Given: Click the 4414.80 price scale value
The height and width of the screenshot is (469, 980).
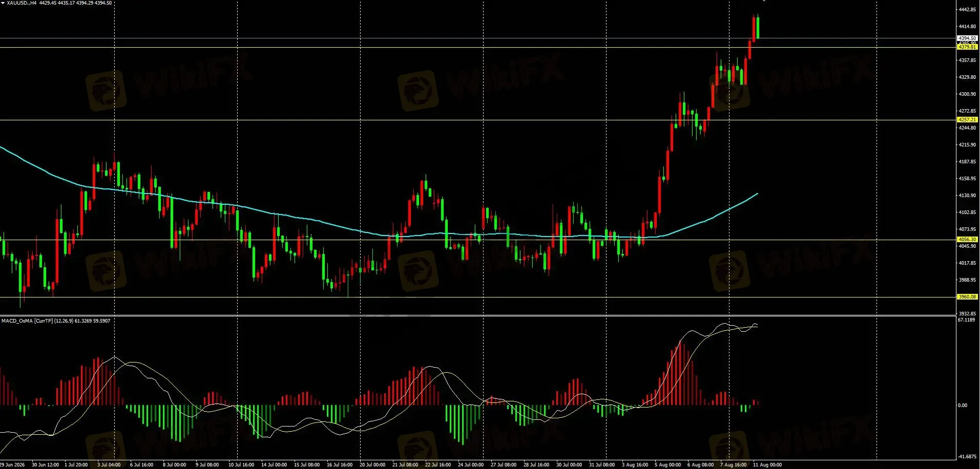Looking at the screenshot, I should coord(967,27).
